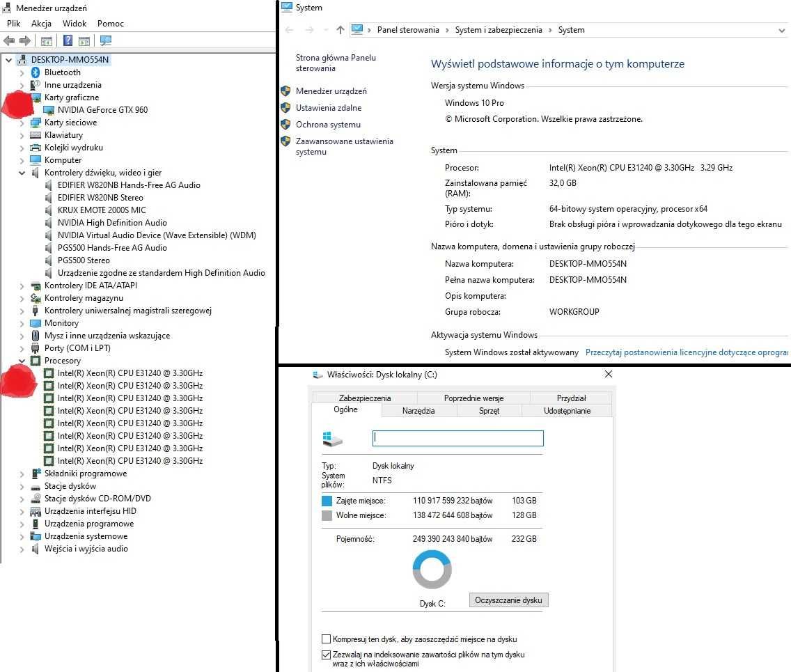
Task: Click the mouse icon for Mysz i inne urządzenia
Action: [36, 336]
